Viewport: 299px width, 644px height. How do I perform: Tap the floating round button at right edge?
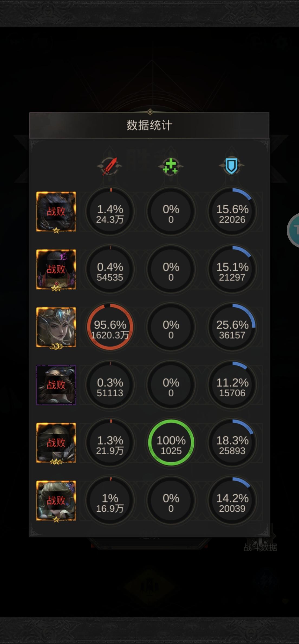tap(294, 230)
